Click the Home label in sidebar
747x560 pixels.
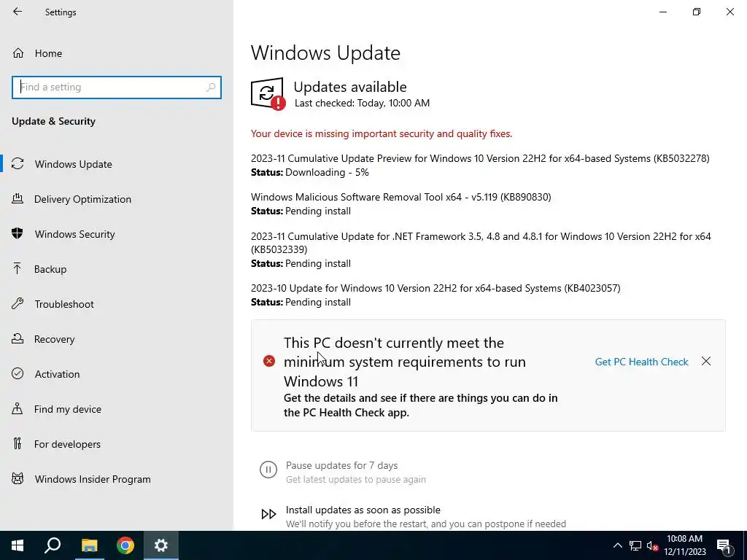pyautogui.click(x=49, y=53)
